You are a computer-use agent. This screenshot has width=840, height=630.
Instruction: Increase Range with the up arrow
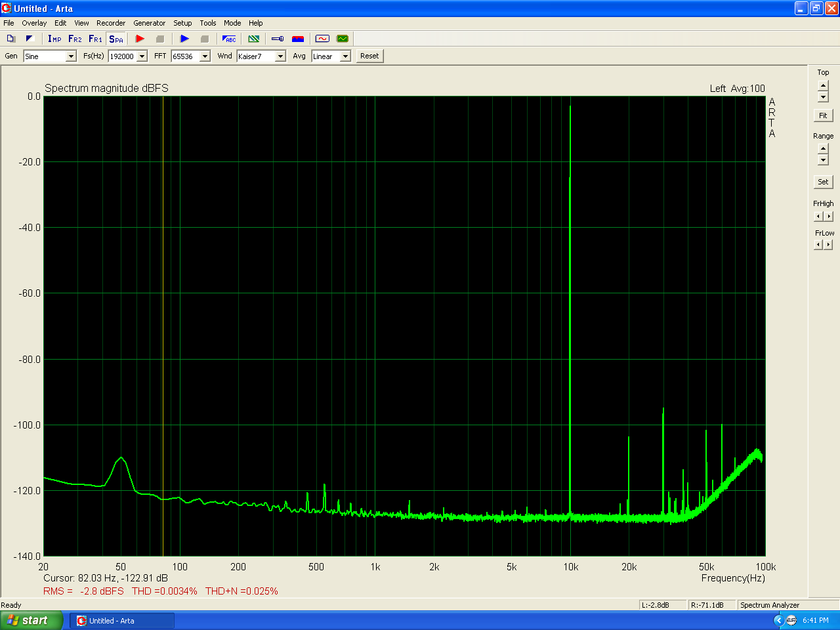823,149
